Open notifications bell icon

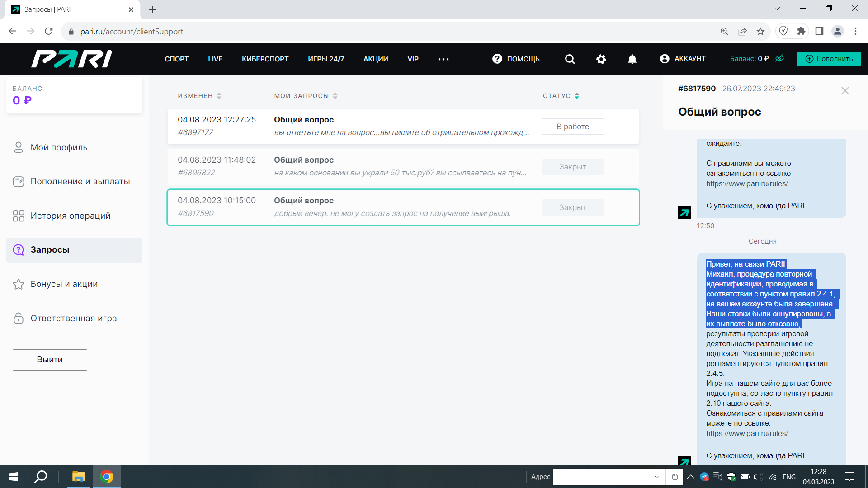[632, 59]
